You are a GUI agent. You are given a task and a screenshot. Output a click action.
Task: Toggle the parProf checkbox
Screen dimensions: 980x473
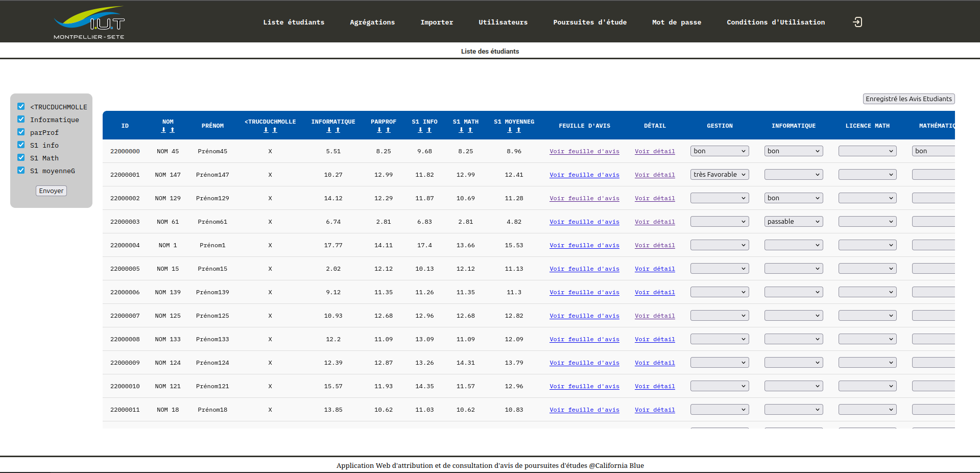tap(21, 132)
